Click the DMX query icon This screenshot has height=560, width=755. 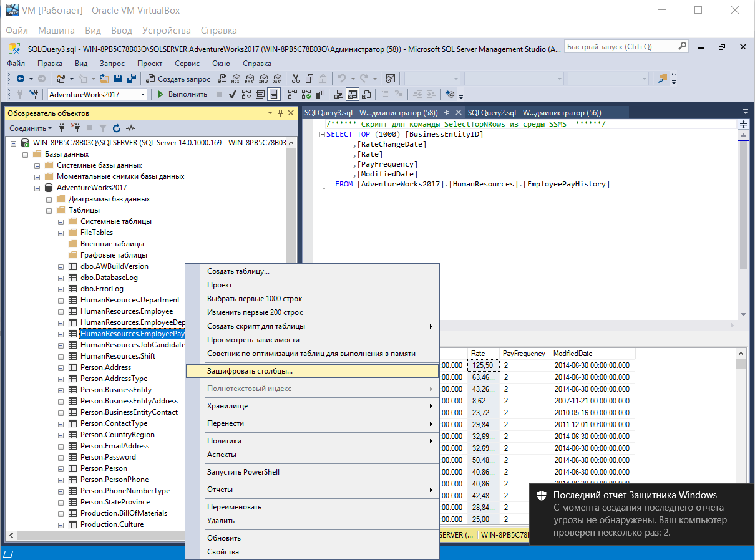tap(250, 79)
